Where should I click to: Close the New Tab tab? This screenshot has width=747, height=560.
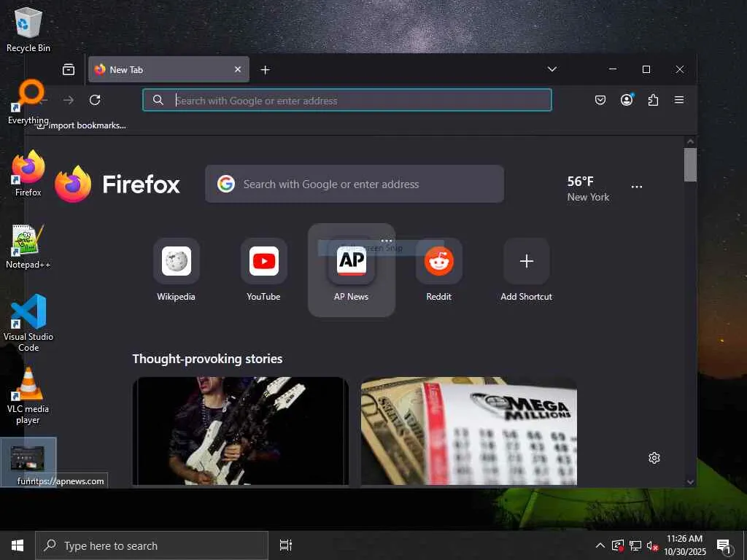coord(238,69)
